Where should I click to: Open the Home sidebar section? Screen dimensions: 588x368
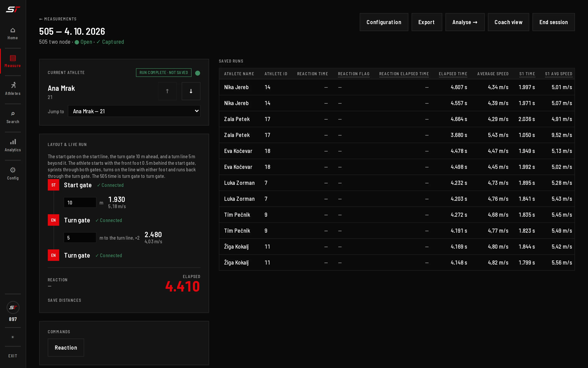tap(13, 34)
